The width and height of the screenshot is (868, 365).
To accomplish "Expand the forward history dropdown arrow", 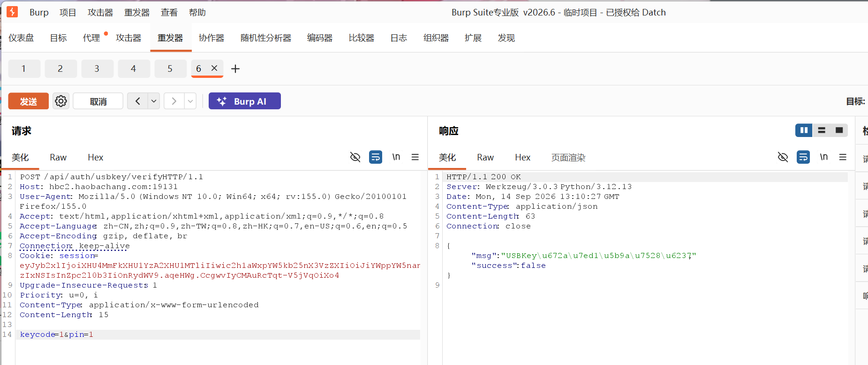I will coord(190,101).
